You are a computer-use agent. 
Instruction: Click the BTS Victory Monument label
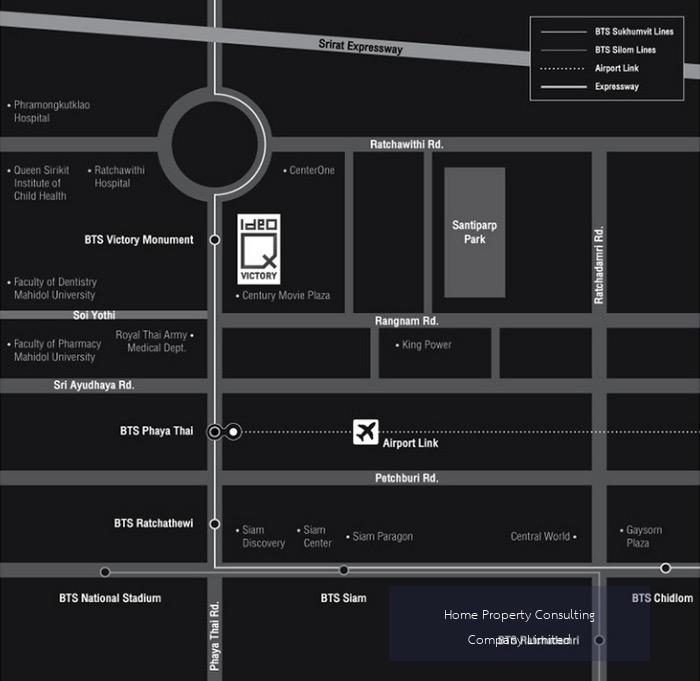139,240
